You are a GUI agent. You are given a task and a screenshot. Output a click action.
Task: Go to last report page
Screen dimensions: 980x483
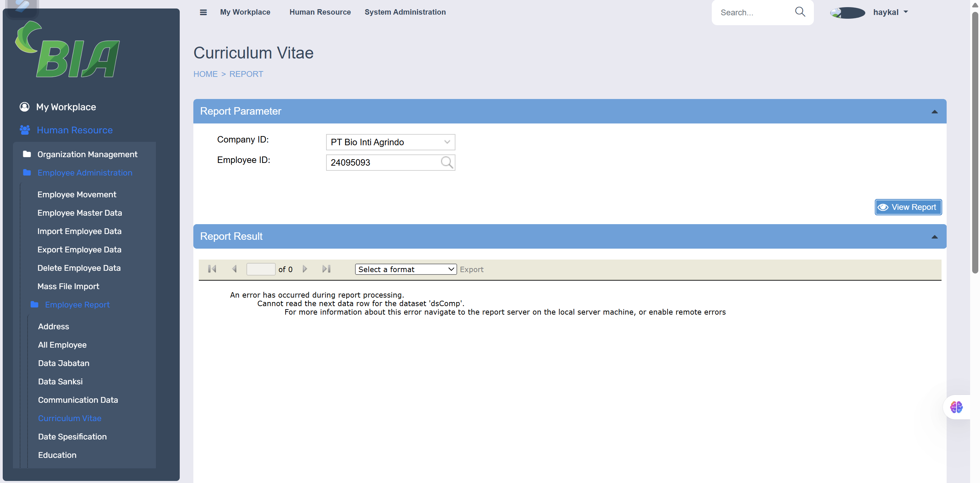tap(326, 269)
